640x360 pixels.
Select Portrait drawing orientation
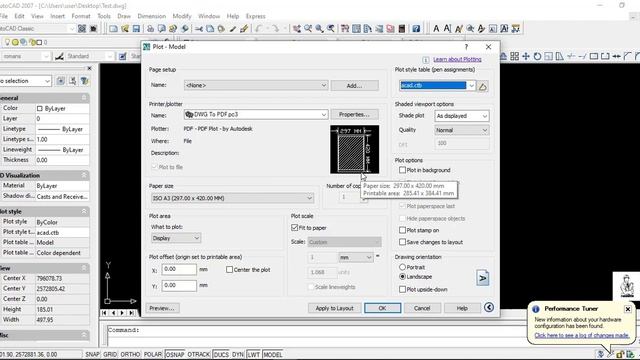pyautogui.click(x=402, y=267)
